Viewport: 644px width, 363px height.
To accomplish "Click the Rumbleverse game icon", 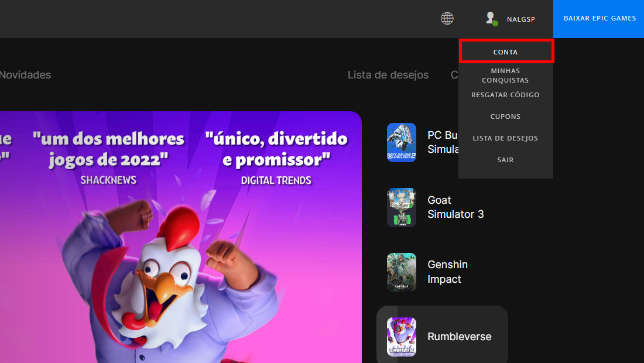I will (x=402, y=337).
